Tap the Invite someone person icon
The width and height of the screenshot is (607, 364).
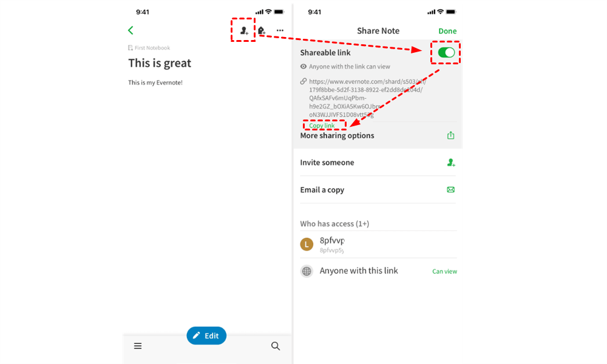click(451, 163)
